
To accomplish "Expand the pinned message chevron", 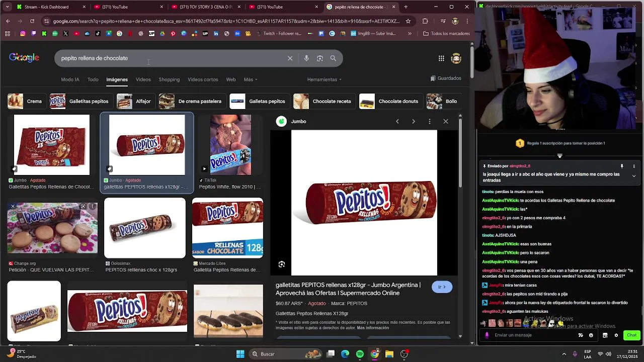I will point(634,176).
